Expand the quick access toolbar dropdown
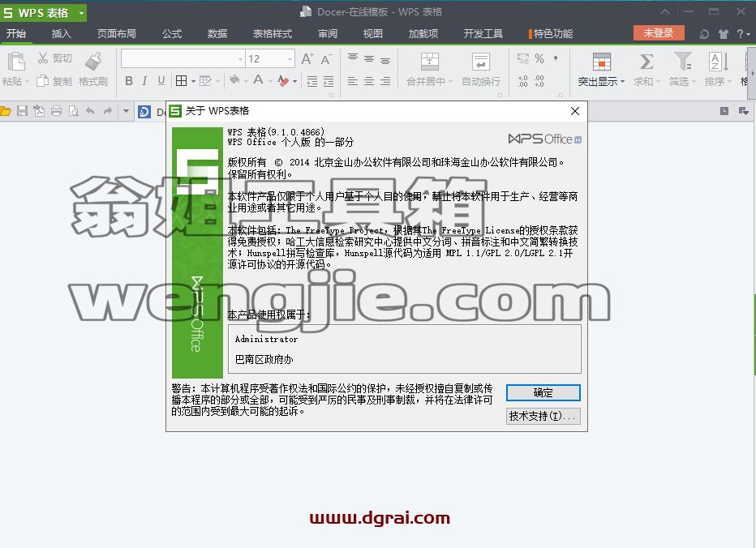This screenshot has width=756, height=548. (126, 111)
